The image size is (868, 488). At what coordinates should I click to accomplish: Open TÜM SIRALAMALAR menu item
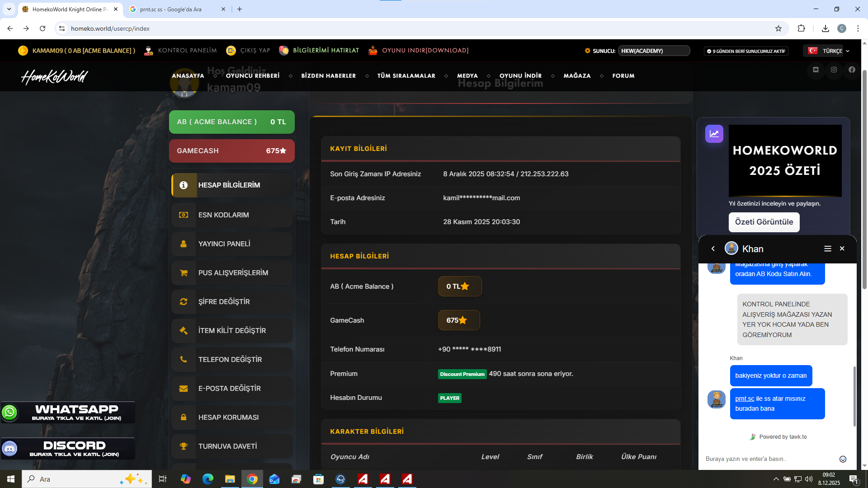pos(406,76)
